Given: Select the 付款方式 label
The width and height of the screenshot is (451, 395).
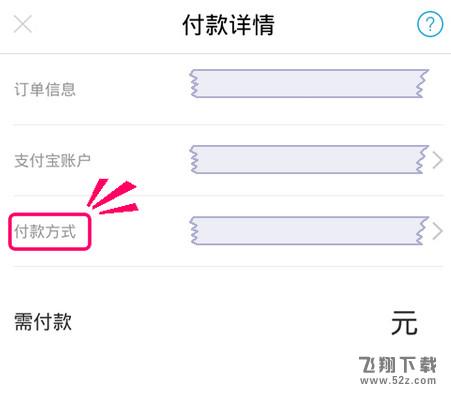Looking at the screenshot, I should tap(45, 231).
